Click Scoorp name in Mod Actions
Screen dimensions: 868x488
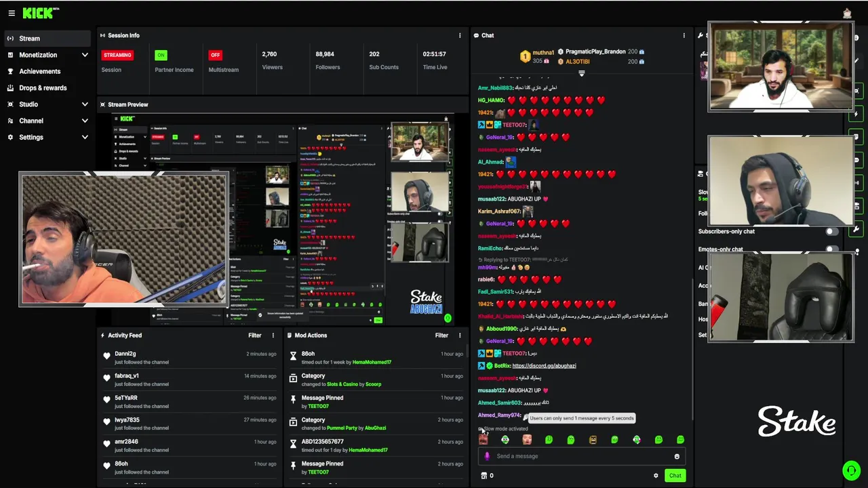pos(373,384)
